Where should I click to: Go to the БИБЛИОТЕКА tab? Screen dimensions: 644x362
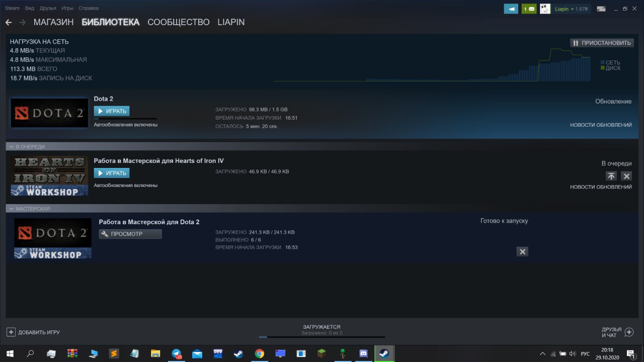(x=111, y=22)
